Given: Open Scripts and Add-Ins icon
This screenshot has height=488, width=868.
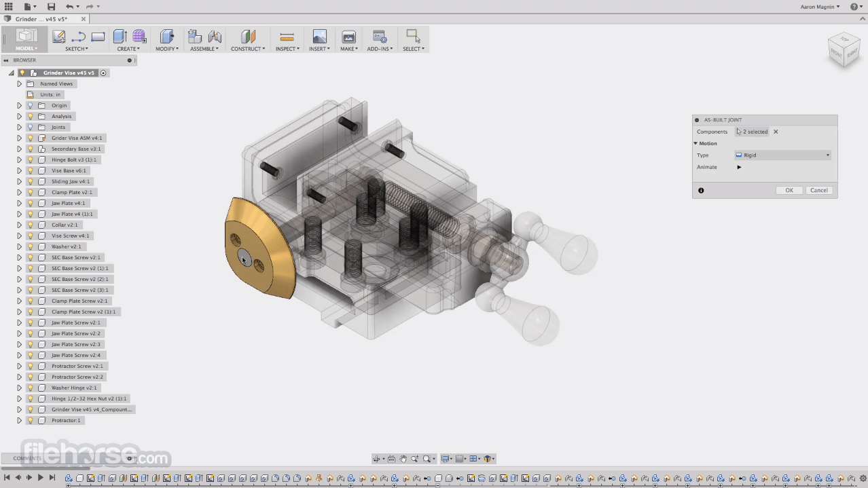Looking at the screenshot, I should [380, 37].
